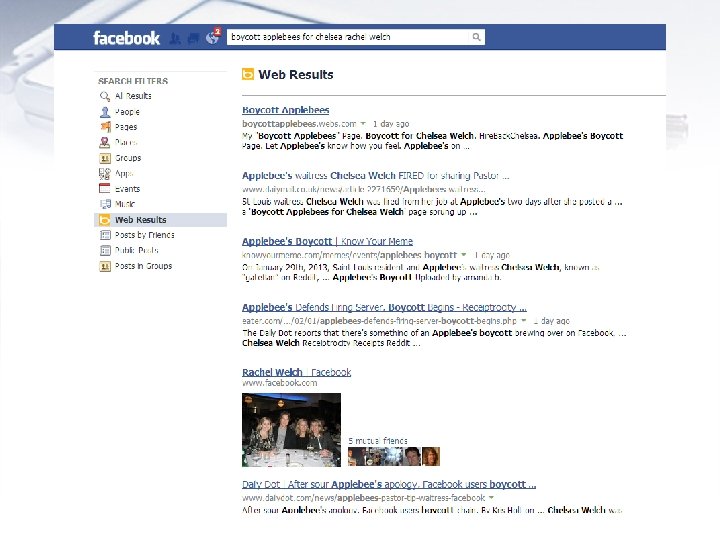Click the Public Posts icon

point(105,250)
